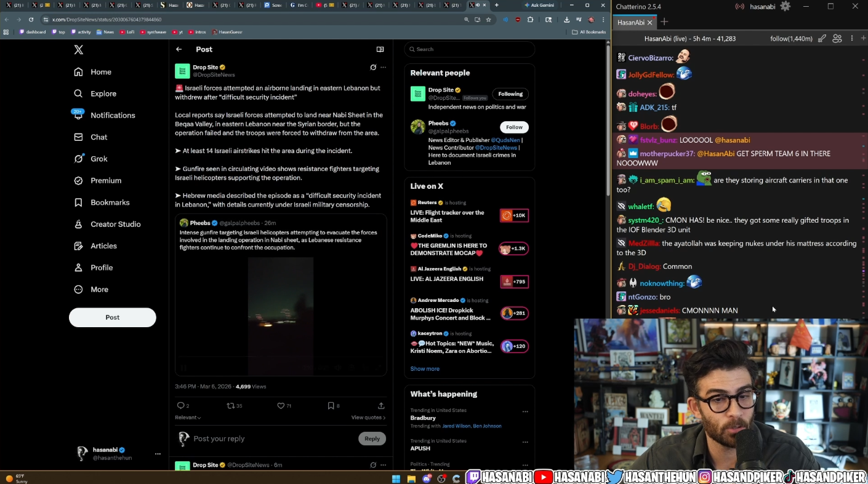Bookmark this page with the star icon
868x484 pixels.
pos(489,20)
